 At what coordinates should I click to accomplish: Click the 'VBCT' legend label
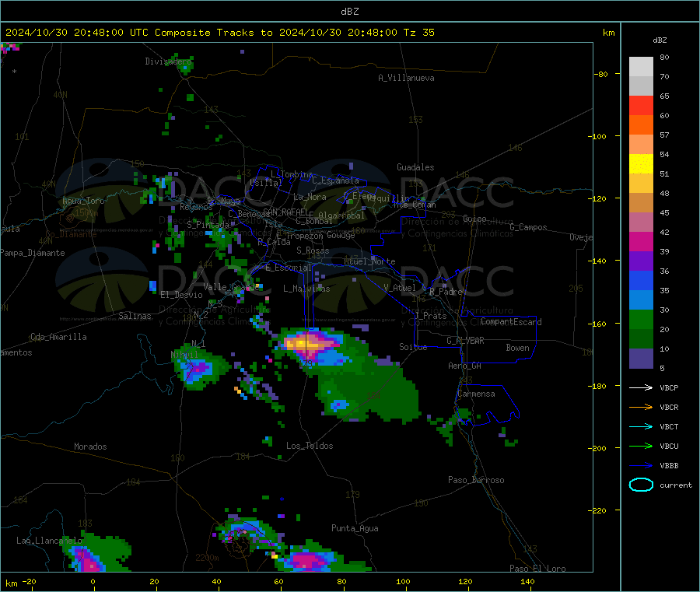tap(669, 426)
